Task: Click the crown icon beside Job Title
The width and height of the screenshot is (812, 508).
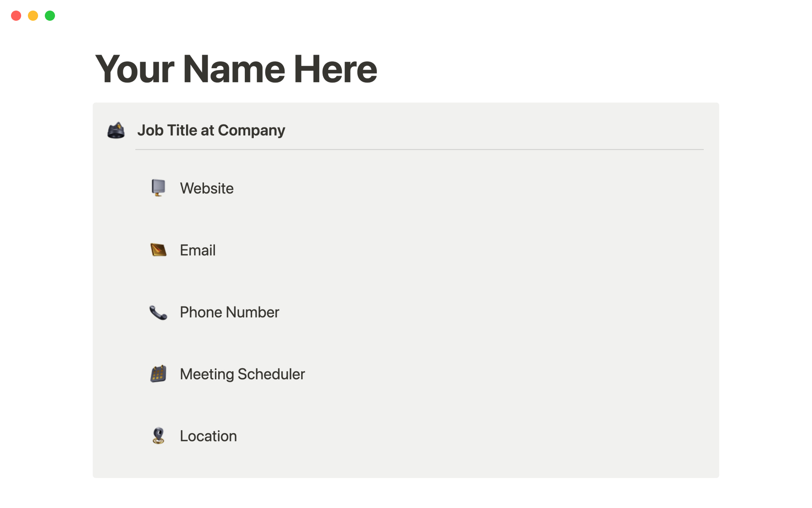Action: pyautogui.click(x=116, y=130)
